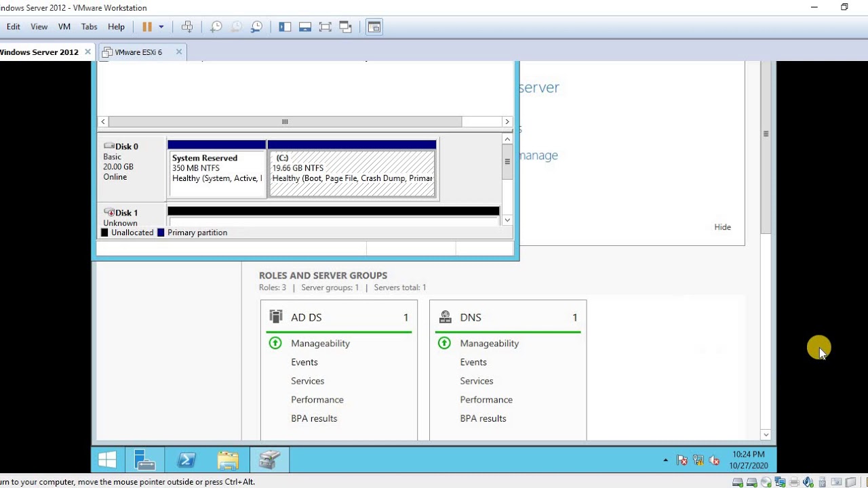Image resolution: width=868 pixels, height=488 pixels.
Task: Take a snapshot of this virtual machine
Action: click(x=216, y=27)
